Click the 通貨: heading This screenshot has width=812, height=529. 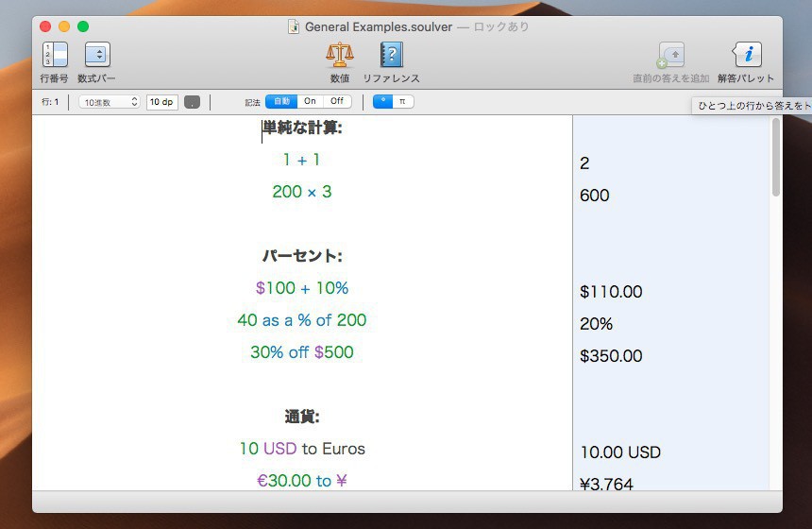302,417
